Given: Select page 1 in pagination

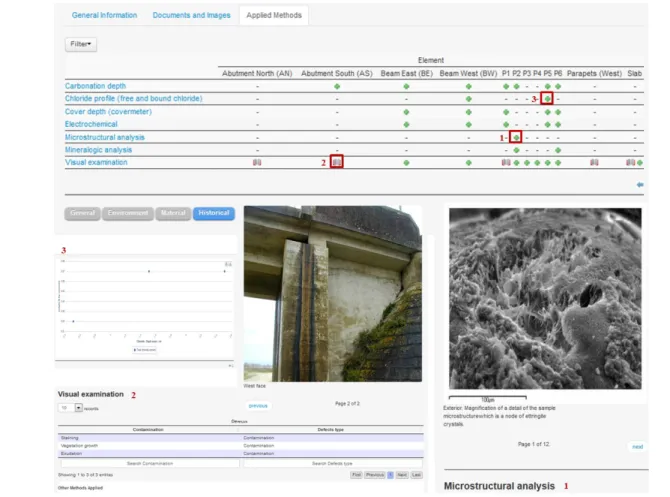Looking at the screenshot, I should [390, 475].
